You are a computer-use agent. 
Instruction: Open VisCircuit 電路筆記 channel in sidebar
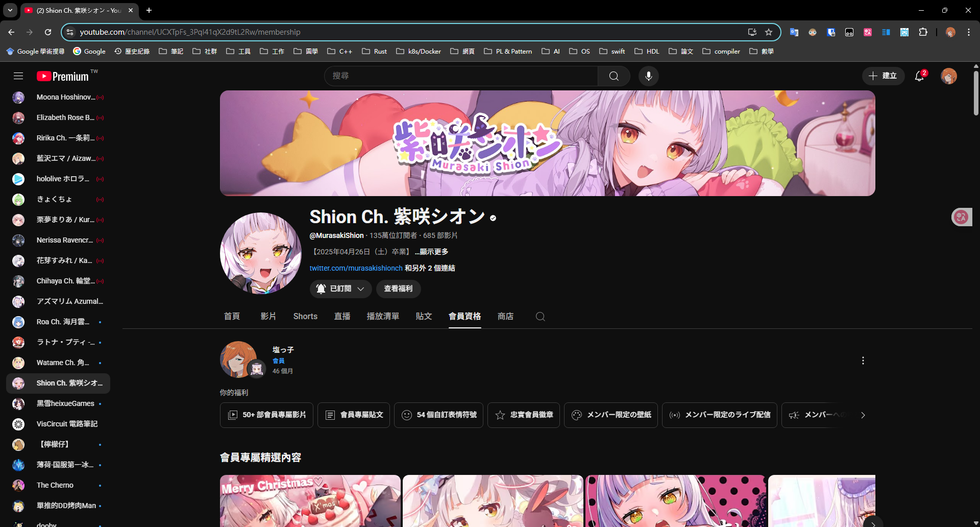pyautogui.click(x=58, y=424)
